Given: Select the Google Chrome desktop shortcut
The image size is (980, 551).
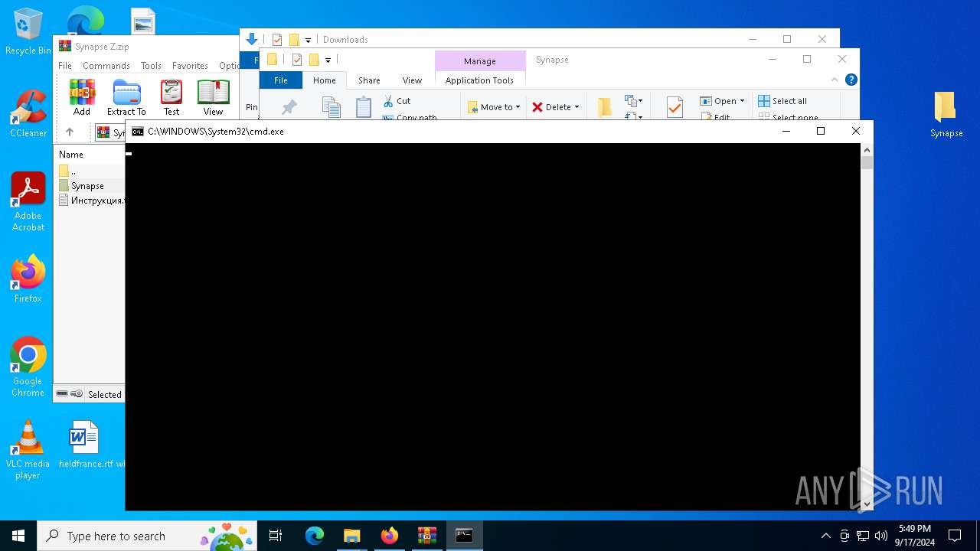Looking at the screenshot, I should point(28,367).
